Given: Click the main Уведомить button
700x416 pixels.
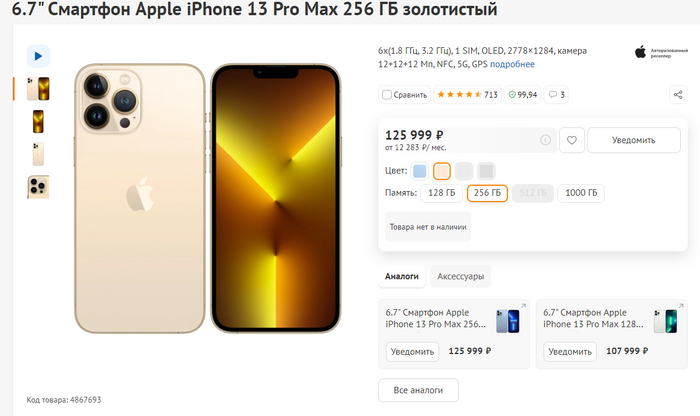Looking at the screenshot, I should tap(633, 140).
